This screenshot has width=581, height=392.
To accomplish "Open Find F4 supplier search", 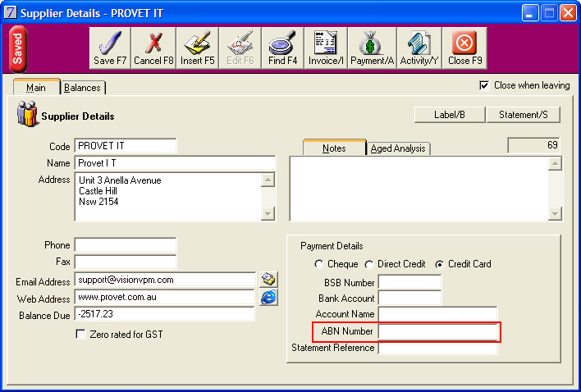I will (x=283, y=48).
